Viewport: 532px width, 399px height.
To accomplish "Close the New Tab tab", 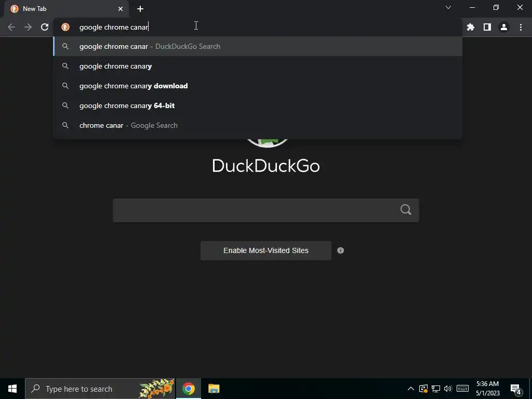I will tap(121, 9).
